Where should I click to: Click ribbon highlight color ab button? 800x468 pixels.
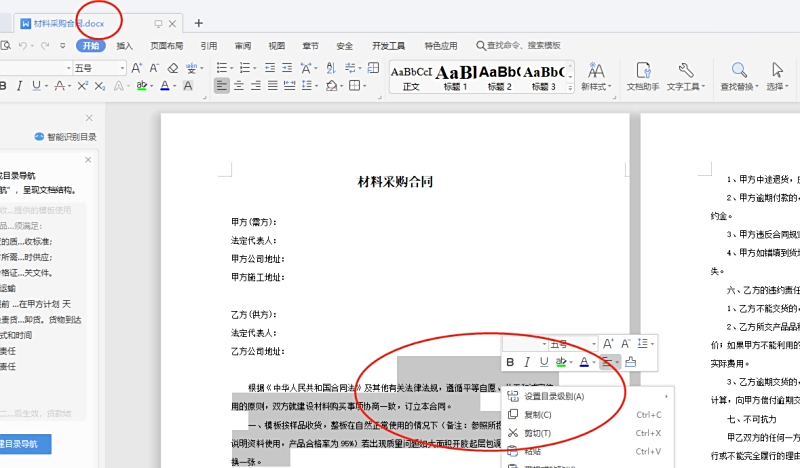click(x=141, y=86)
